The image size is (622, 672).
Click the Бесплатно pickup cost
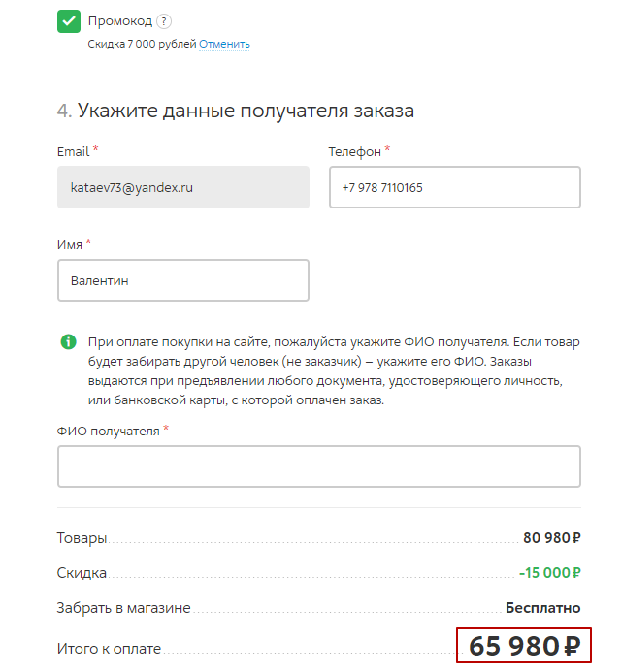point(543,608)
